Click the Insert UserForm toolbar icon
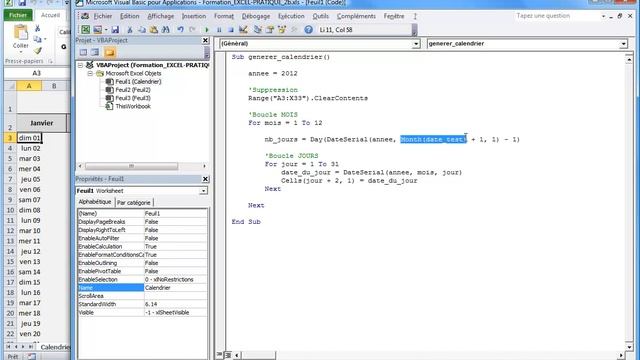Image resolution: width=640 pixels, height=360 pixels. (97, 30)
